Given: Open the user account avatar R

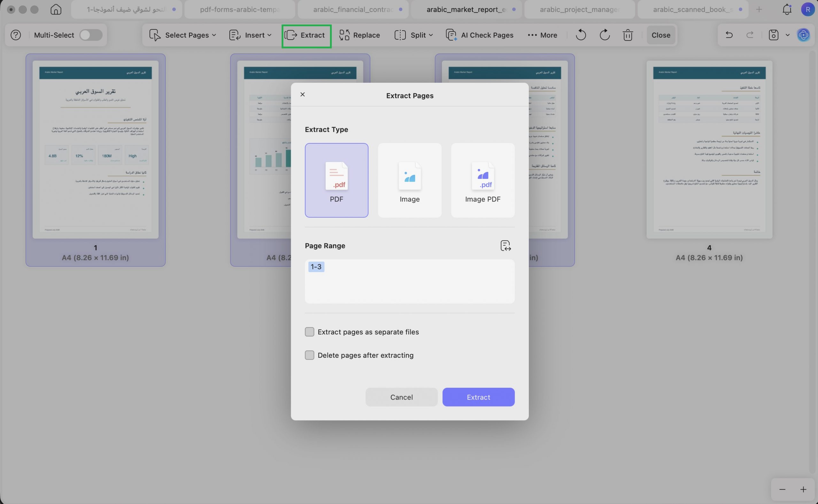Looking at the screenshot, I should 807,9.
